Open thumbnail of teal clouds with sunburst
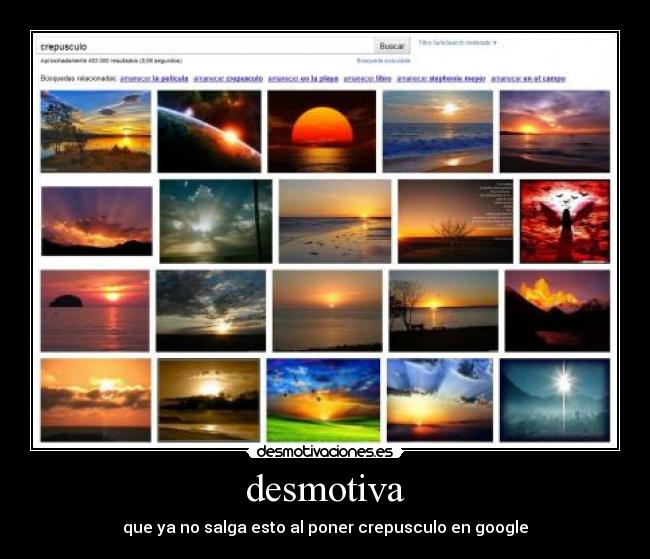650x559 pixels. 216,221
